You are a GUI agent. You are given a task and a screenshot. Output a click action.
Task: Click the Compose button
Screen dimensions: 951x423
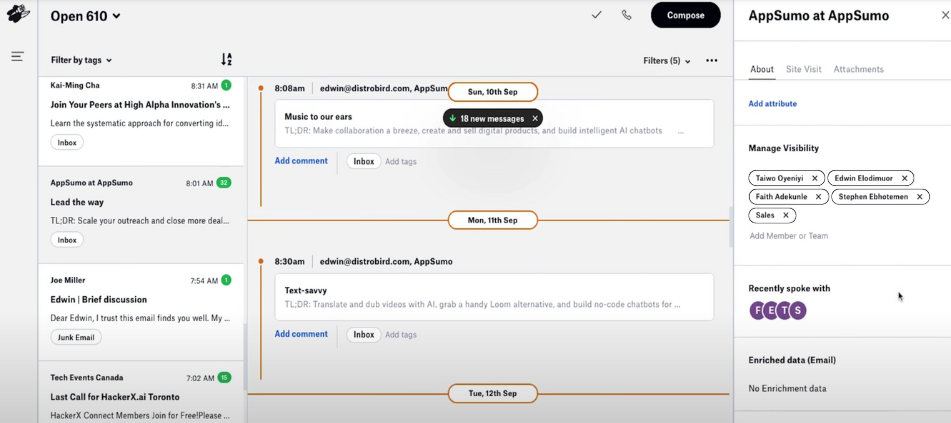(x=686, y=15)
